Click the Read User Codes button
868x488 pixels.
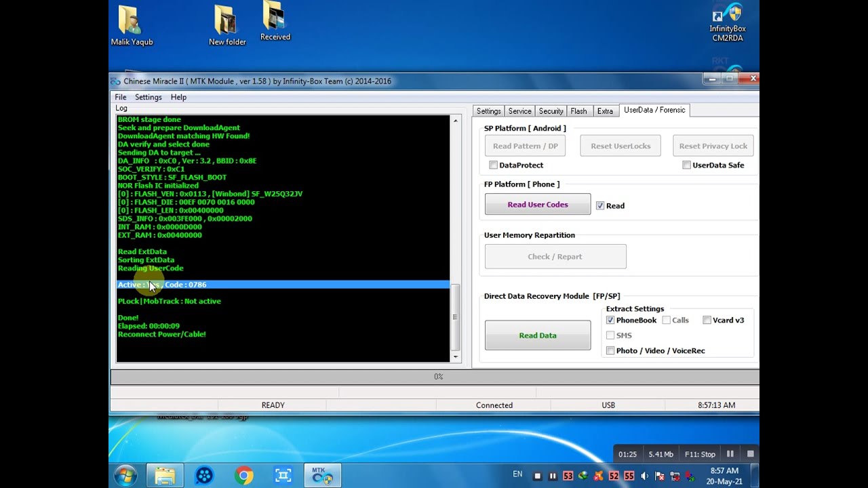[x=538, y=204]
